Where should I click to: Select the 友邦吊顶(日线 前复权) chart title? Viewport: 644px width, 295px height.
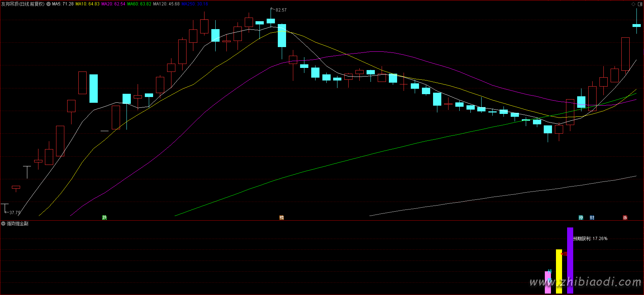tap(23, 4)
